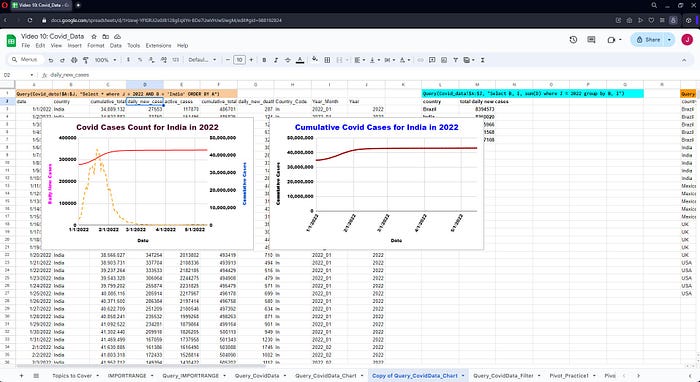
Task: Switch to Query_CovidData_Filter sheet tab
Action: coord(503,376)
